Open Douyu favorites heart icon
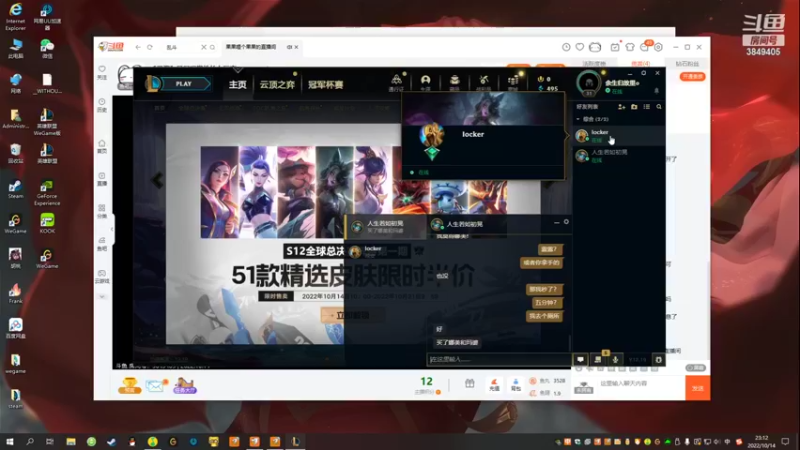The width and height of the screenshot is (800, 450). click(580, 47)
